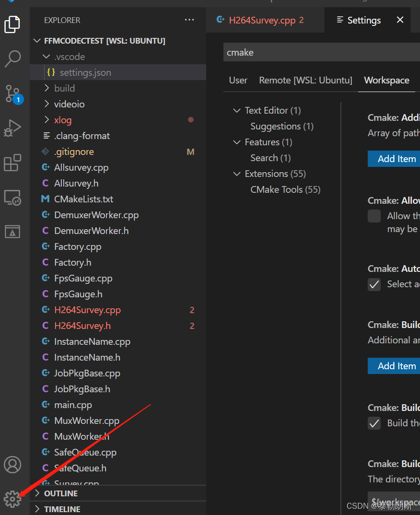Switch to the H264Survey.cpp tab
Image resolution: width=420 pixels, height=515 pixels.
click(260, 20)
